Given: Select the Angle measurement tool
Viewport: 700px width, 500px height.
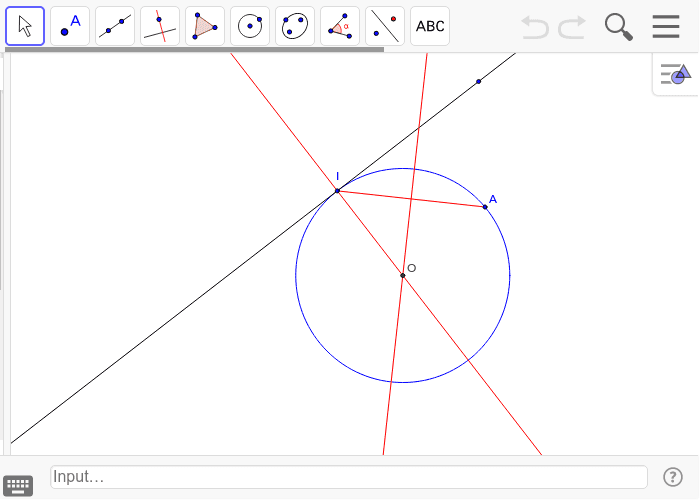Looking at the screenshot, I should pos(340,26).
